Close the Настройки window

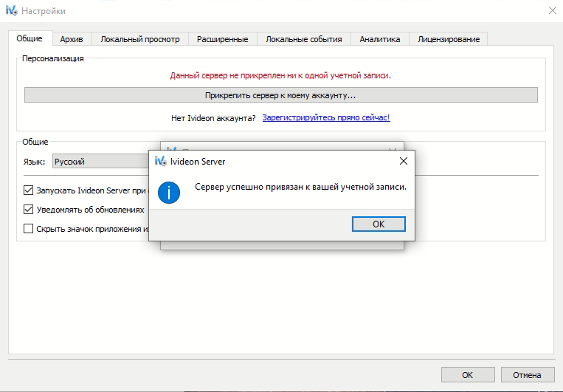553,10
